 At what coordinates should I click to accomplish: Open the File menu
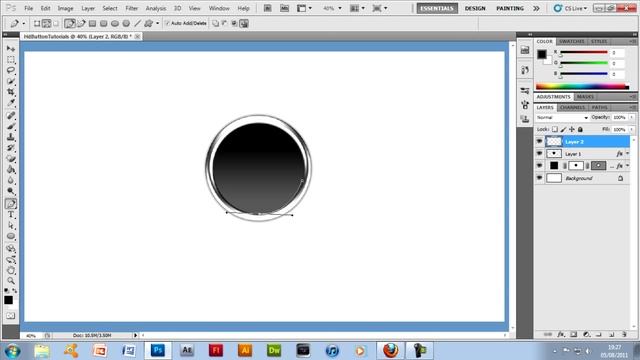[29, 8]
